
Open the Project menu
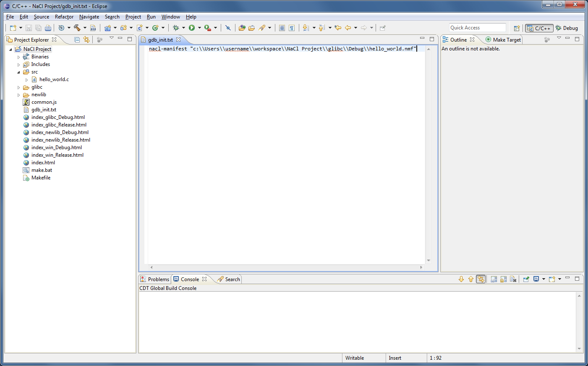point(133,17)
